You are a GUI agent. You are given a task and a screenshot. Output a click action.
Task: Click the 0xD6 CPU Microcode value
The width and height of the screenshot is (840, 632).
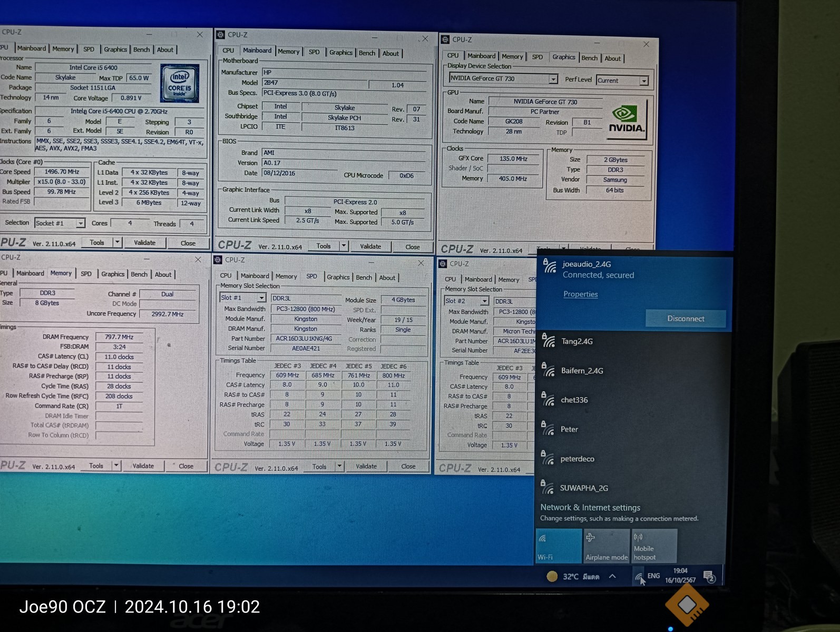407,176
